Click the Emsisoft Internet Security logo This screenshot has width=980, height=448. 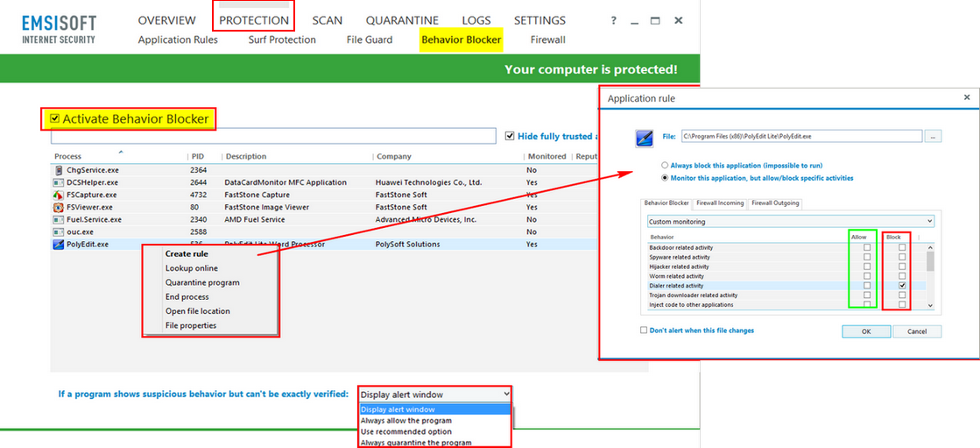click(59, 29)
